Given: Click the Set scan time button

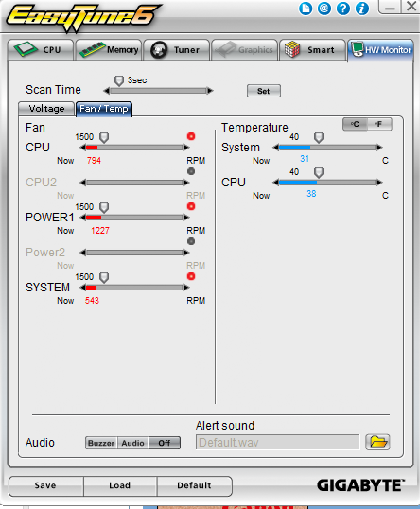Looking at the screenshot, I should tap(264, 91).
